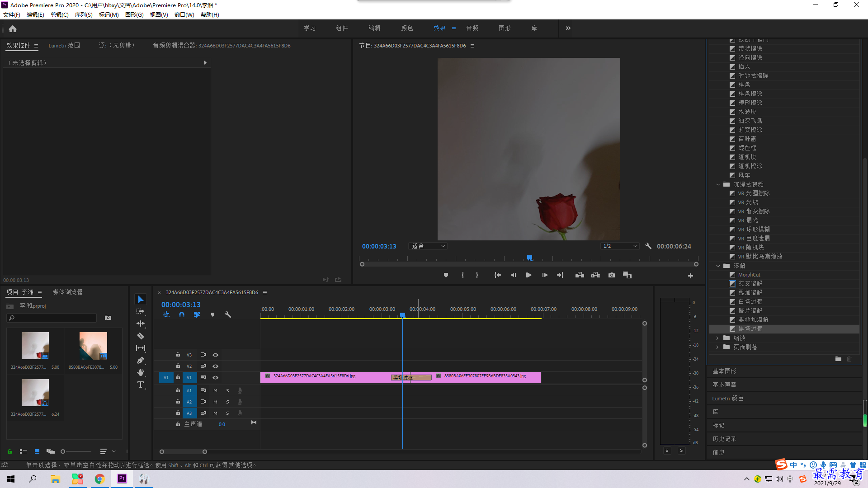Select the Pen tool
This screenshot has width=868, height=488.
click(x=141, y=360)
